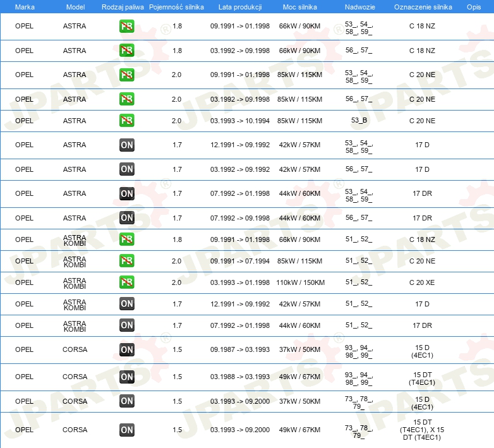This screenshot has height=448, width=494.
Task: Click the petrol icon for Astra 1.8 with body 53_, 54_
Action: pyautogui.click(x=126, y=26)
